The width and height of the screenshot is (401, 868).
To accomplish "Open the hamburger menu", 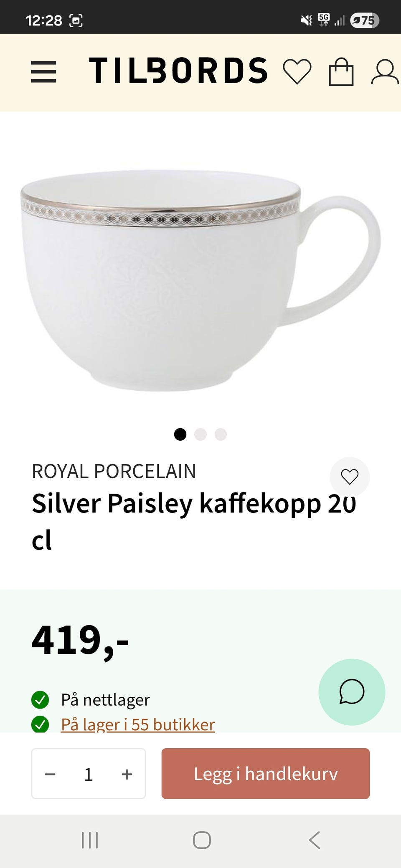I will pos(43,72).
